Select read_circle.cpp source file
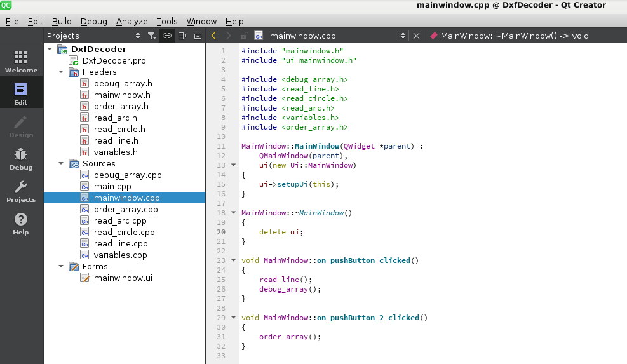 tap(124, 232)
